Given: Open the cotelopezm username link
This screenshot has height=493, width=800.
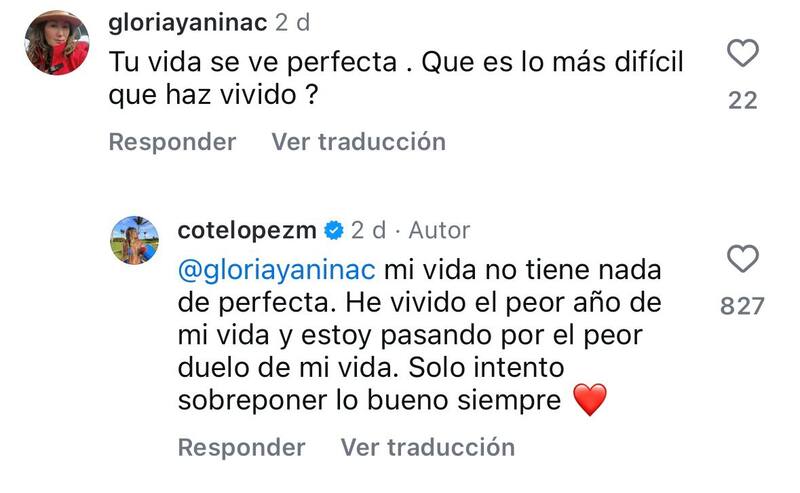Looking at the screenshot, I should (247, 231).
